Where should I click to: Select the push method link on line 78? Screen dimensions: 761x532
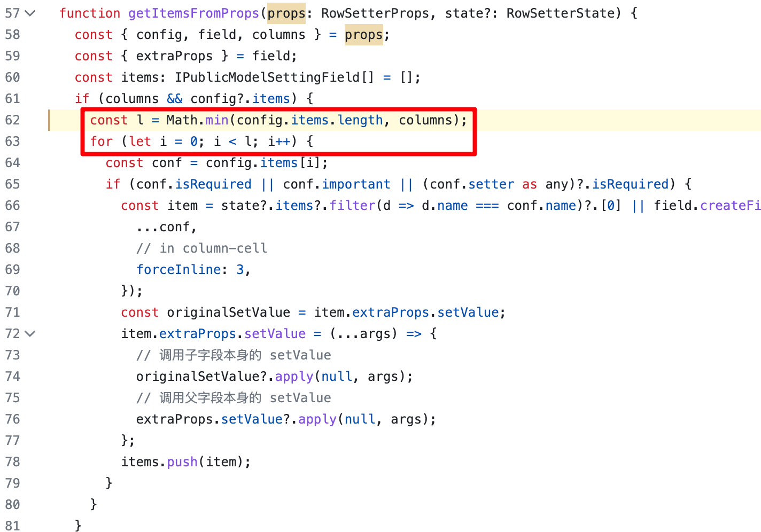pos(182,461)
